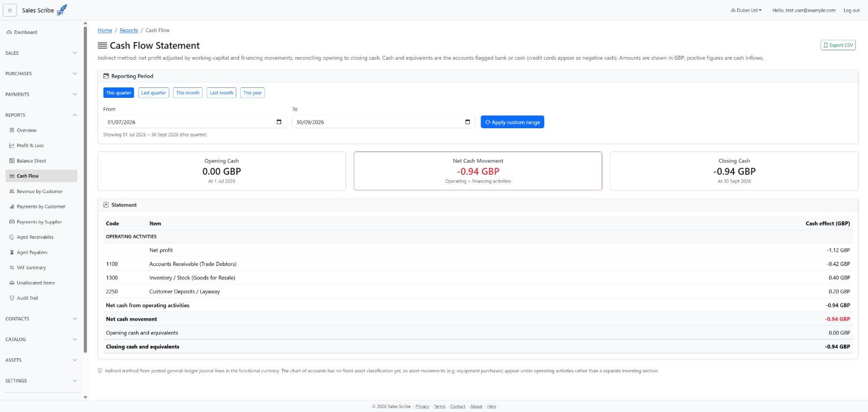Viewport: 868px width, 412px height.
Task: Open Revenue by Customer report
Action: [x=42, y=191]
